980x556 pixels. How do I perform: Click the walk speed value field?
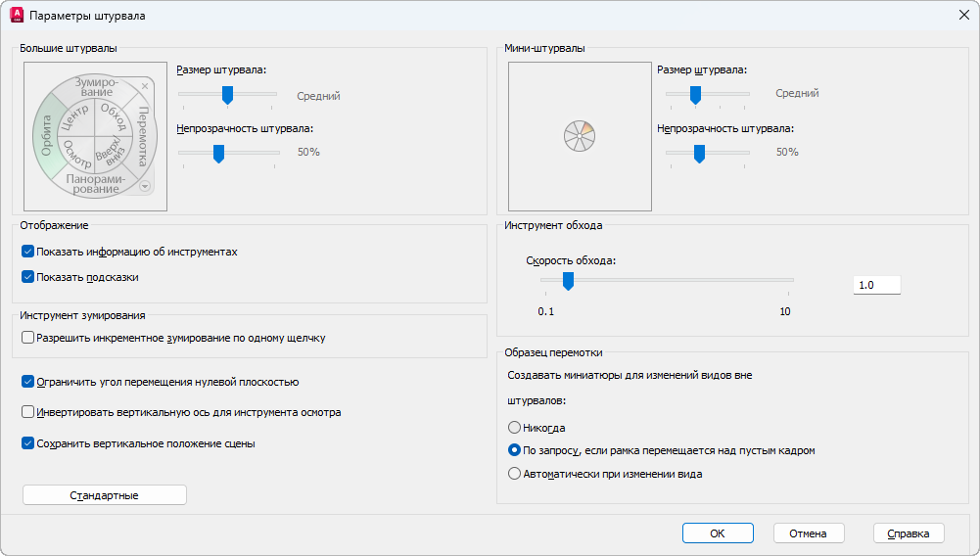876,285
